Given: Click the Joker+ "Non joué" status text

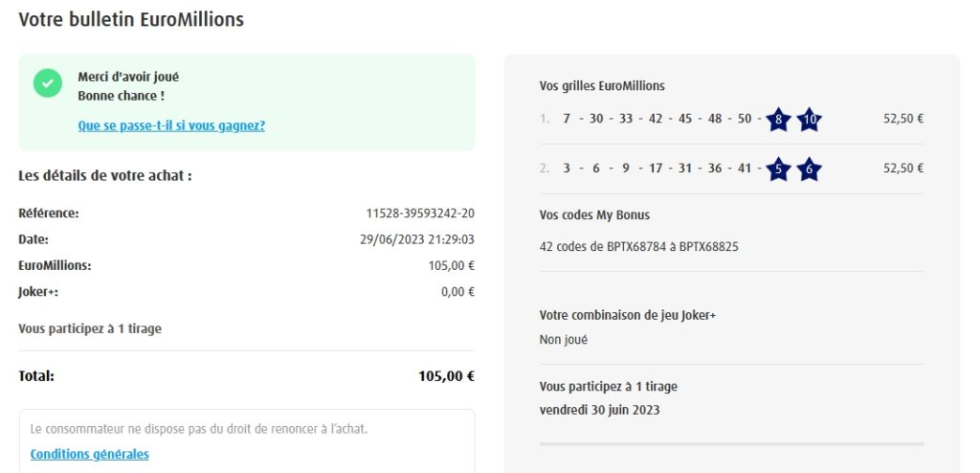Looking at the screenshot, I should (x=564, y=339).
